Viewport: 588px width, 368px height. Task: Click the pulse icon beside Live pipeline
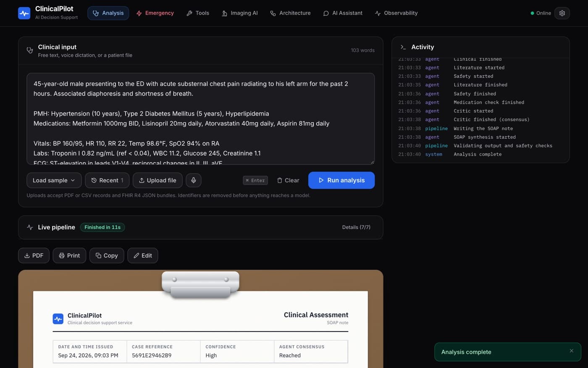click(30, 227)
